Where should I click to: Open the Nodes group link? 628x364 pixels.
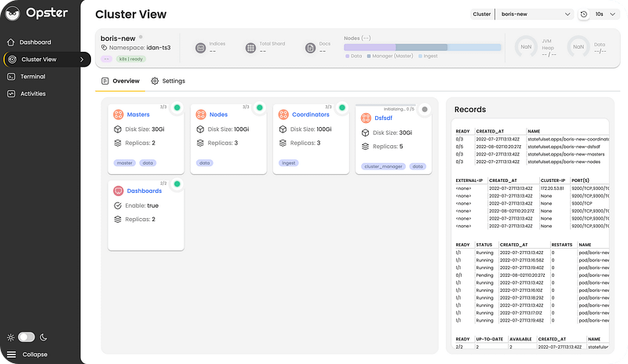click(218, 115)
